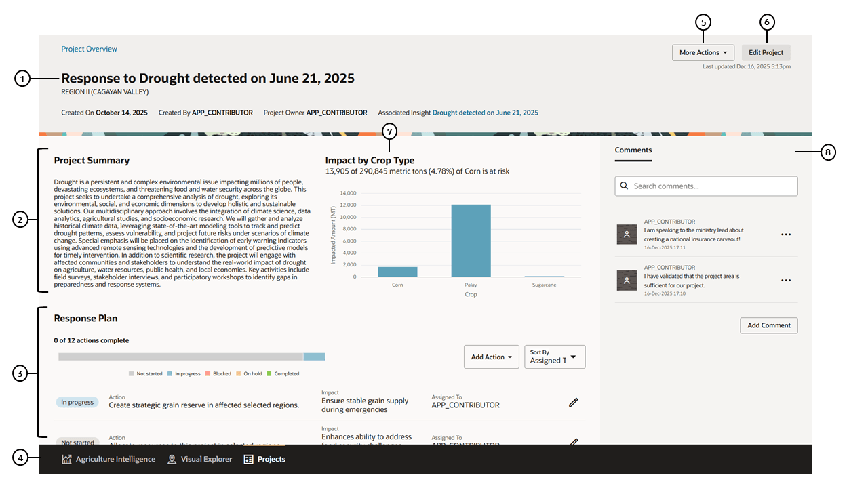868x488 pixels.
Task: Click impact text Ensure stable grain supply
Action: pyautogui.click(x=365, y=405)
